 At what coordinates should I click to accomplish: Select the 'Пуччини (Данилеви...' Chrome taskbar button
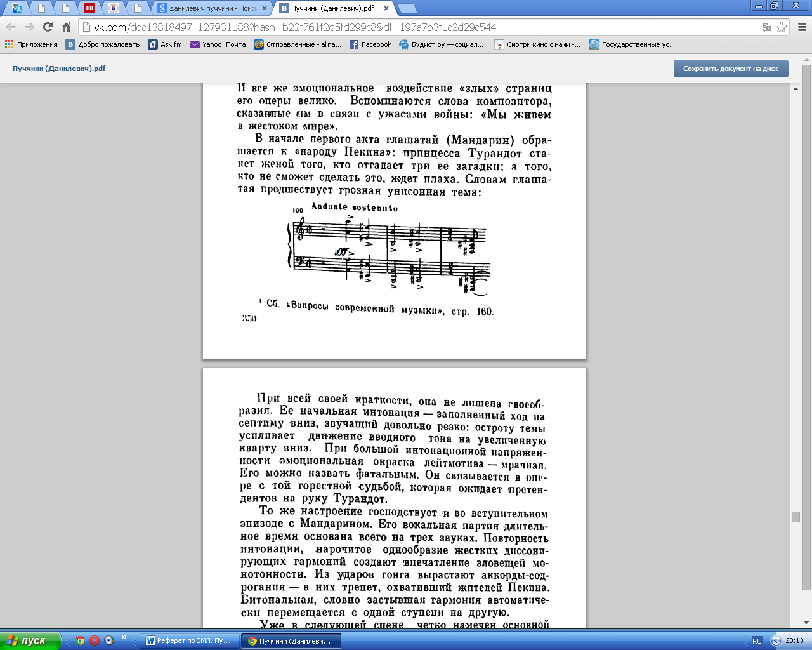point(291,640)
